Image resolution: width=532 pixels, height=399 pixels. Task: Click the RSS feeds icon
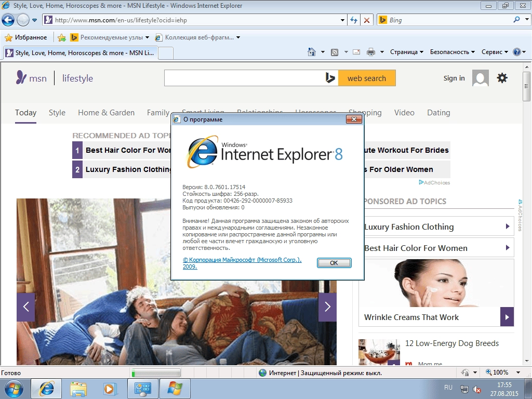tap(335, 52)
